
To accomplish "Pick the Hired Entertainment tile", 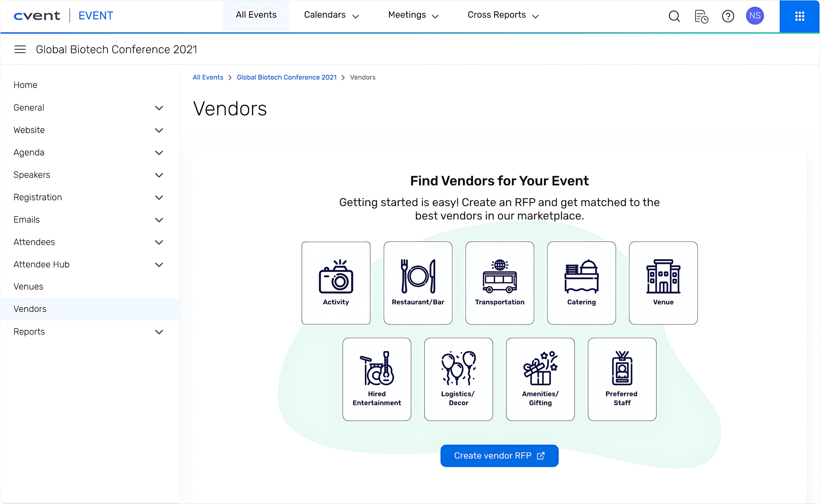I will pyautogui.click(x=377, y=379).
